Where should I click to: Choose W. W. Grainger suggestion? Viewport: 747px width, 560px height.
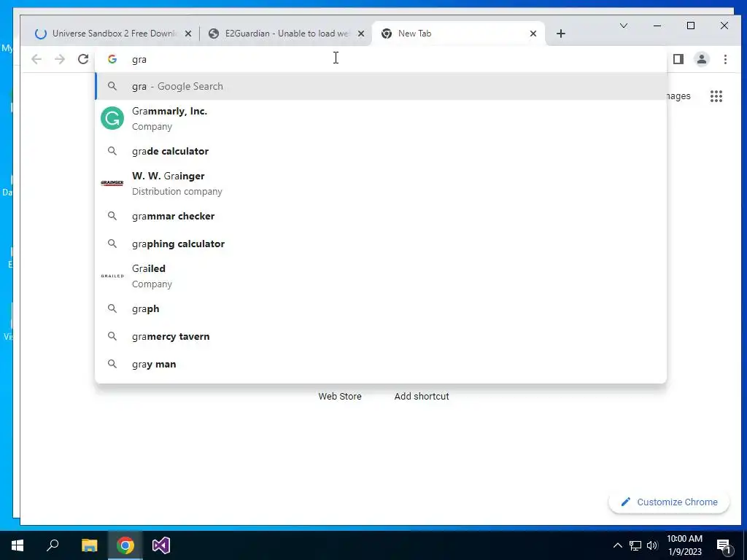(381, 183)
